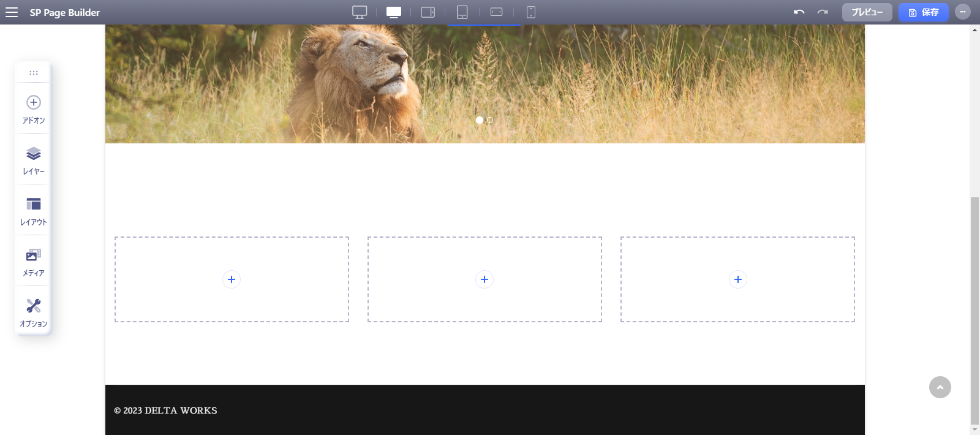
Task: Switch to landscape mobile device view
Action: point(497,12)
